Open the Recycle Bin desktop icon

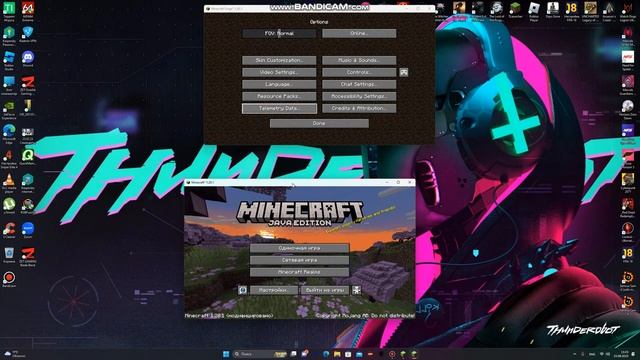9,255
